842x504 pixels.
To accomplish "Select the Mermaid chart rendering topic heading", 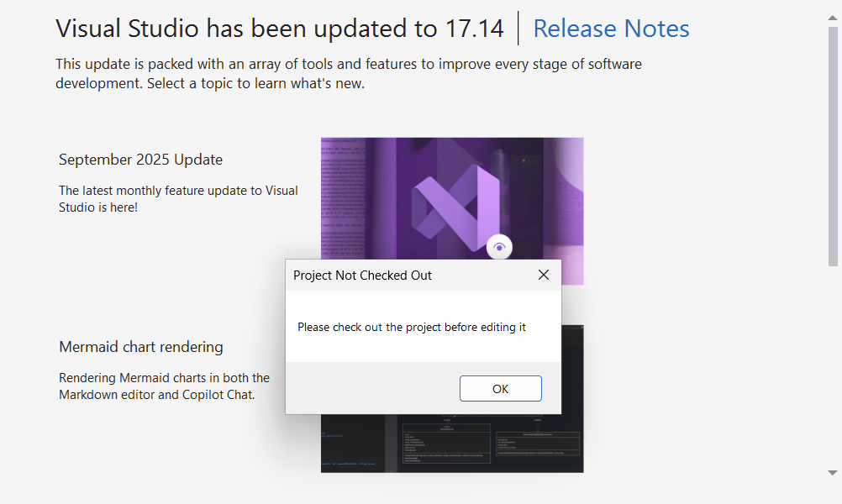I will coord(140,347).
